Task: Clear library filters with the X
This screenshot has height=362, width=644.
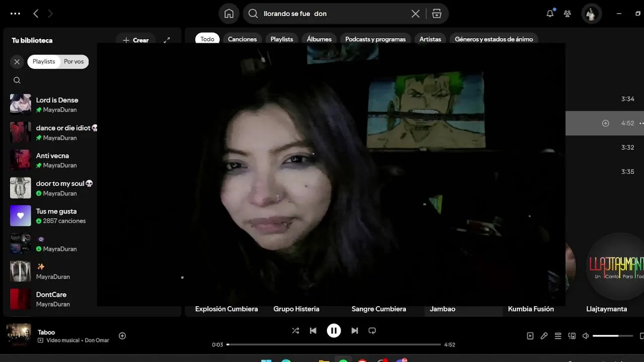Action: 17,61
